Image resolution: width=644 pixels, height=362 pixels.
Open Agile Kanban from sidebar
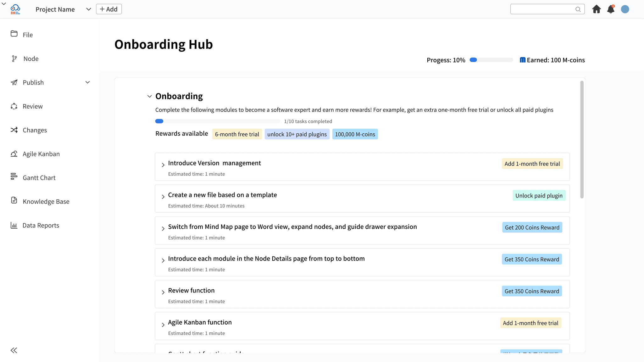coord(41,154)
